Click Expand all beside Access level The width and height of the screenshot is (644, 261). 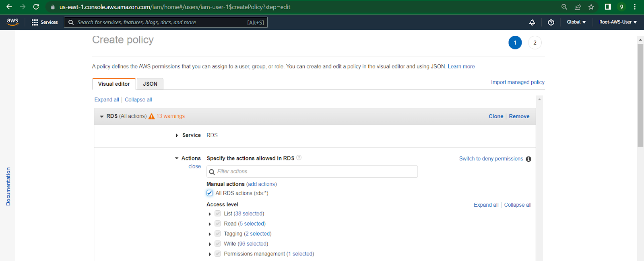[x=486, y=205]
